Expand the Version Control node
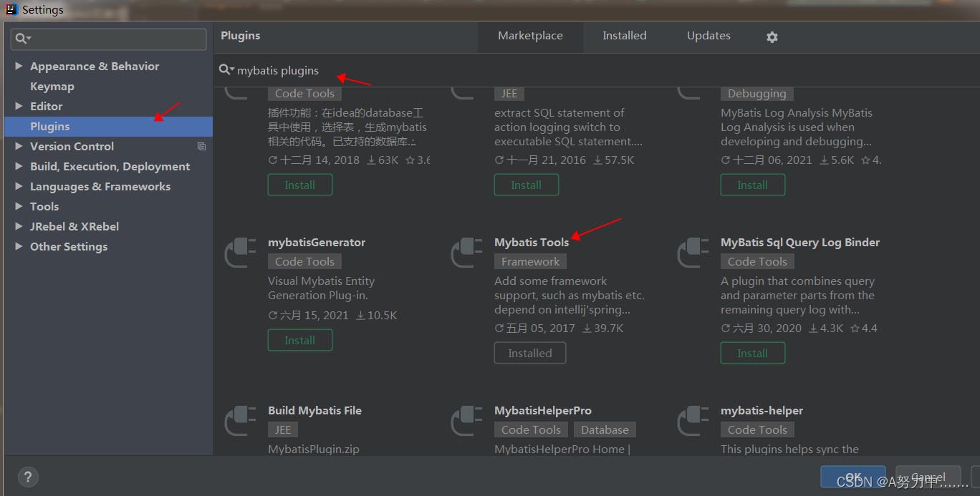Image resolution: width=980 pixels, height=496 pixels. point(19,146)
